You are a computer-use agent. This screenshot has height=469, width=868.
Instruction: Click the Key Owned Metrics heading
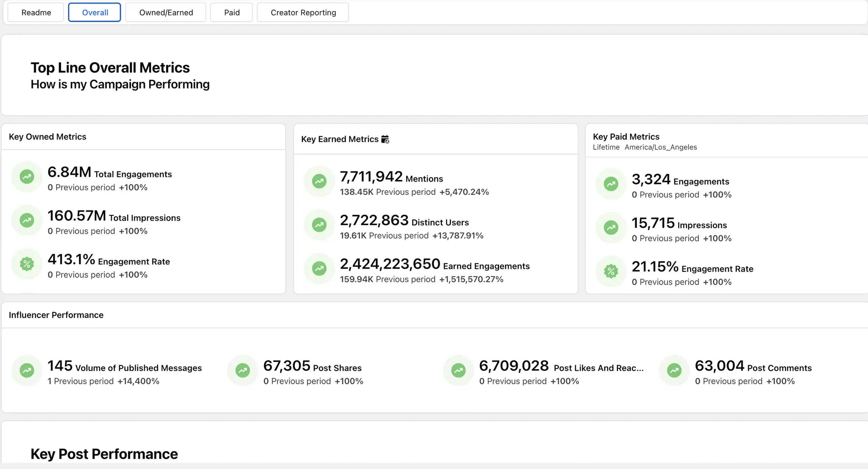tap(47, 137)
